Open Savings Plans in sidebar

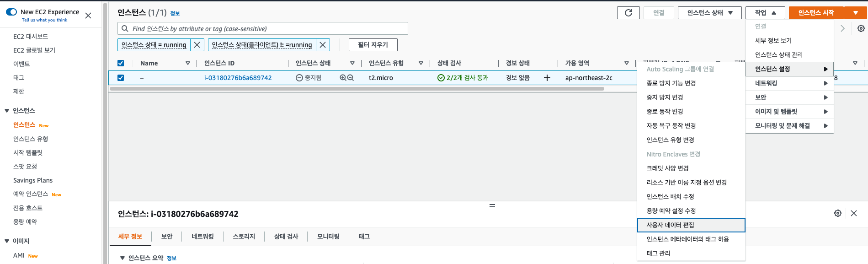coord(33,180)
